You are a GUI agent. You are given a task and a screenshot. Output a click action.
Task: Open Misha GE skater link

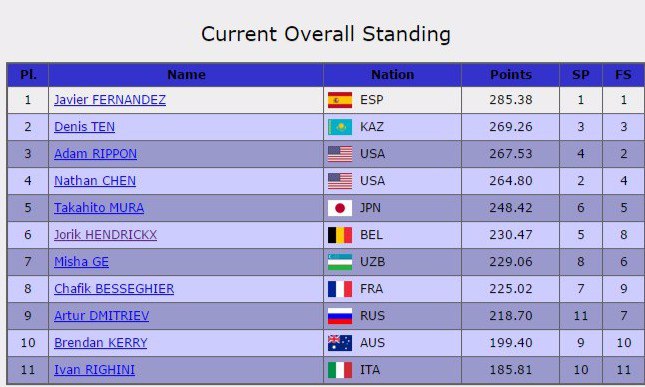click(x=81, y=262)
